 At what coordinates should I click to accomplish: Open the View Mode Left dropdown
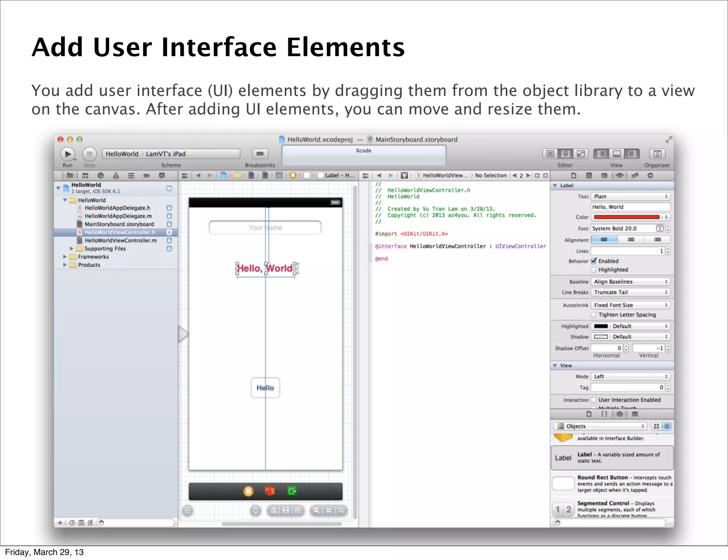631,377
